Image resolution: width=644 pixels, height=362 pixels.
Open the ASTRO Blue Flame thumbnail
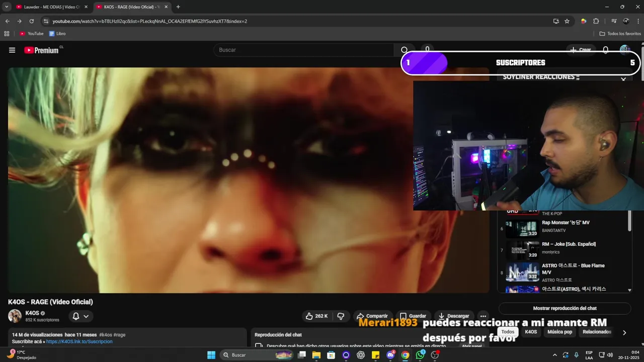tap(522, 272)
